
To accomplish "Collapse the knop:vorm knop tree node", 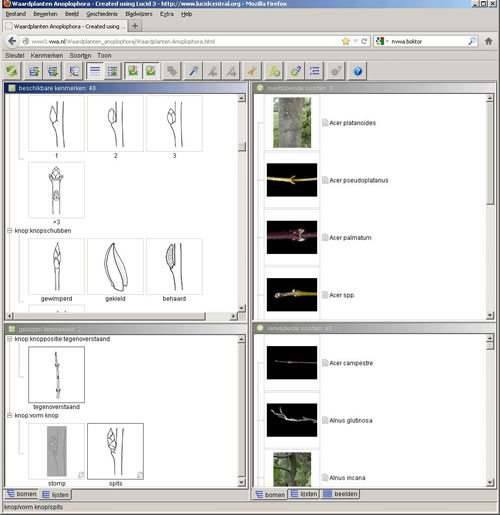I will click(9, 415).
